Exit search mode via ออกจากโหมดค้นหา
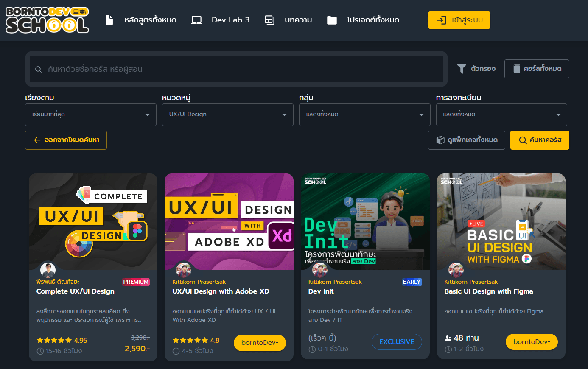This screenshot has height=369, width=588. [x=66, y=140]
